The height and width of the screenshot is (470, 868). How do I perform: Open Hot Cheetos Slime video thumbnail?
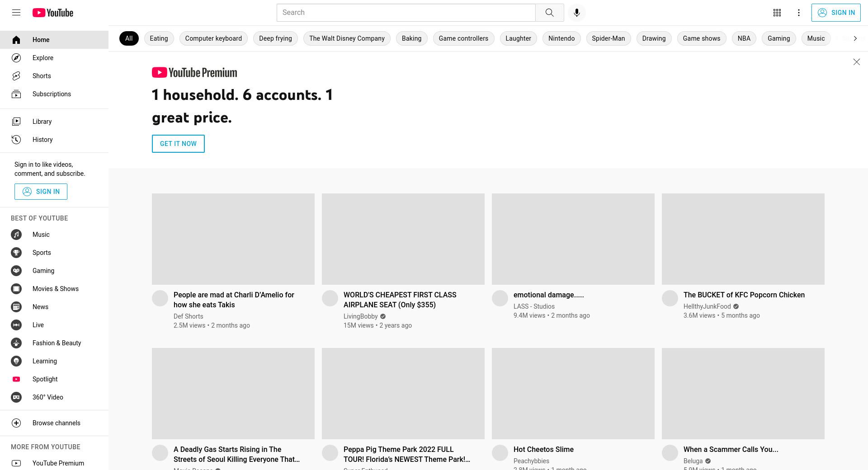click(573, 394)
